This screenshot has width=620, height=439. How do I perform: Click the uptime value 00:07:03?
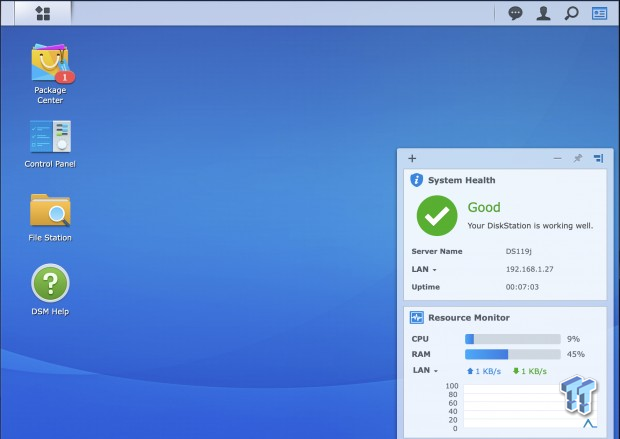pos(522,287)
